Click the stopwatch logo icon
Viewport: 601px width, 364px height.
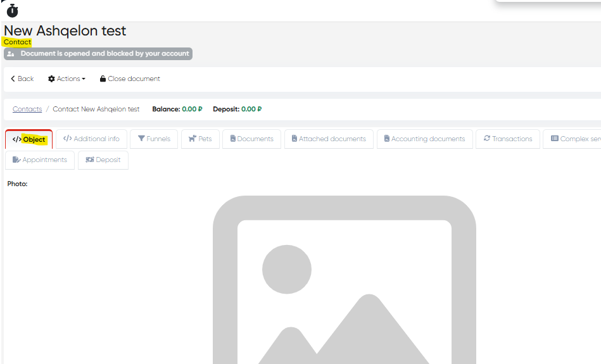click(12, 11)
